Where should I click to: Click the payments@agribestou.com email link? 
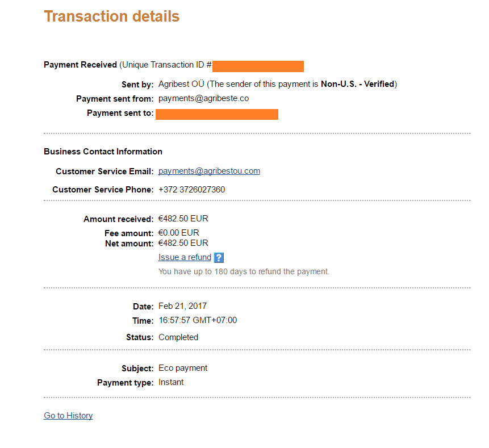[209, 171]
